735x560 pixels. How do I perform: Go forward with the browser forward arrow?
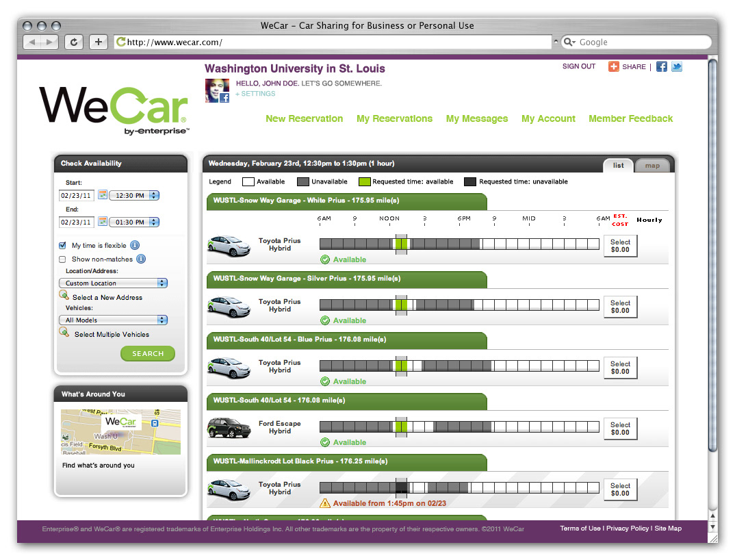(x=49, y=42)
